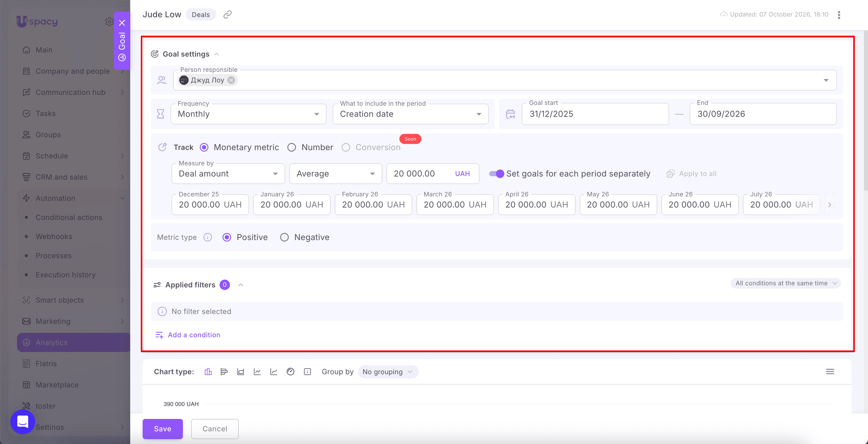Open the Frequency Monthly dropdown
868x444 pixels.
(248, 114)
